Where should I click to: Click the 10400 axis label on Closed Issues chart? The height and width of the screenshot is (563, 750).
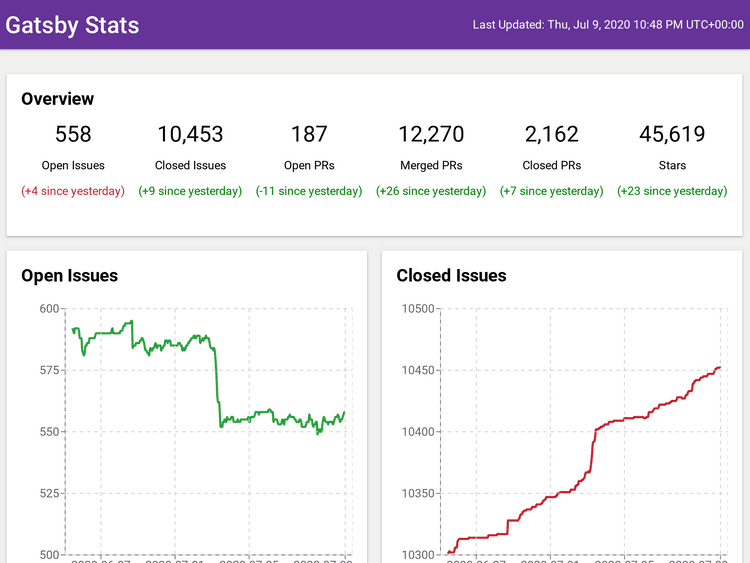tap(418, 431)
